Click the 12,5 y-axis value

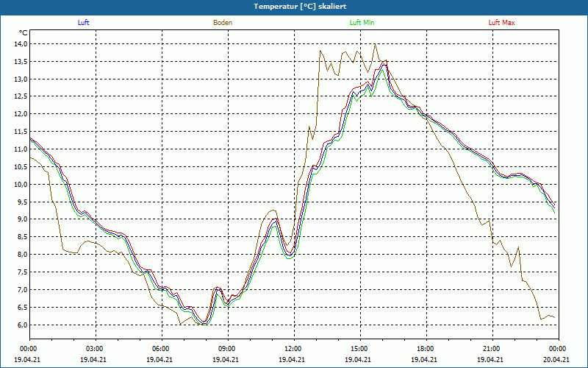[x=21, y=96]
